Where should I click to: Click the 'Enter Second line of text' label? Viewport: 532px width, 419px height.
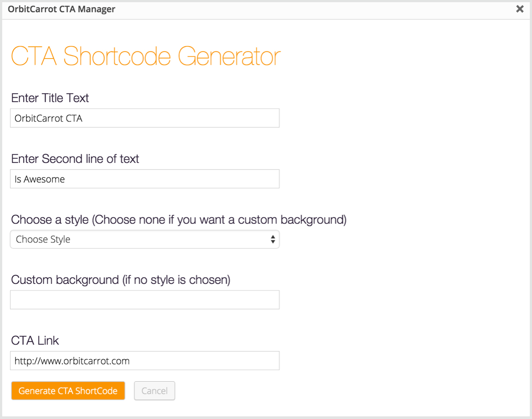click(x=75, y=158)
